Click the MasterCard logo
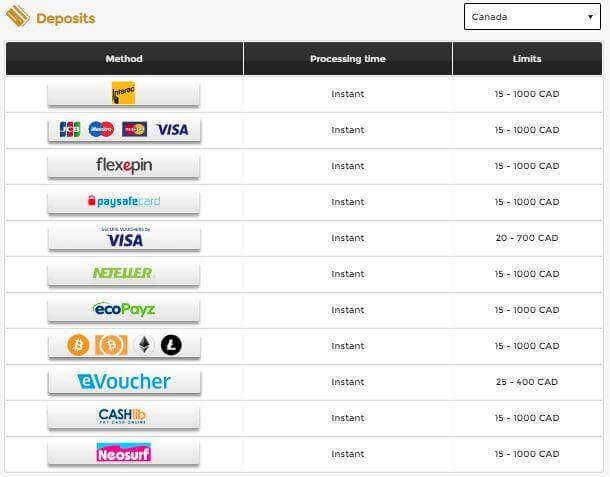The width and height of the screenshot is (610, 477). (x=135, y=129)
